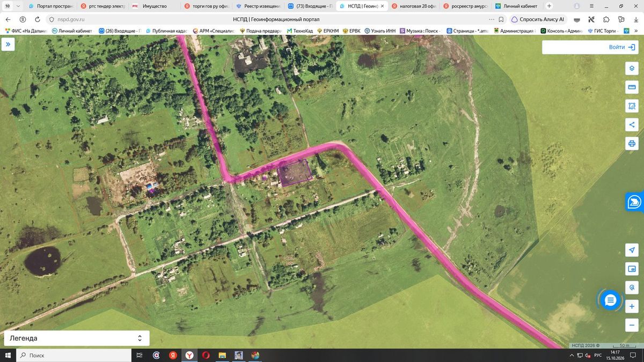
Task: Zoom out of the map
Action: pyautogui.click(x=632, y=324)
